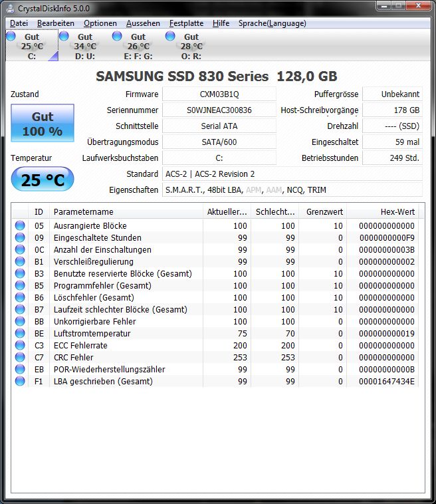Select the C: drive tab at 25 °C
Viewport: 436px width, 504px height.
click(x=32, y=46)
